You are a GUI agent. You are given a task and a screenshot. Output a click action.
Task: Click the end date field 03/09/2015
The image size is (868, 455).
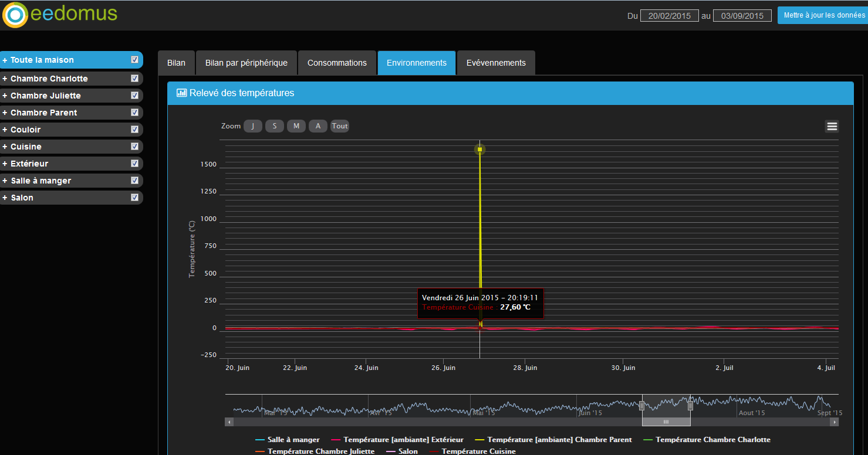coord(742,16)
